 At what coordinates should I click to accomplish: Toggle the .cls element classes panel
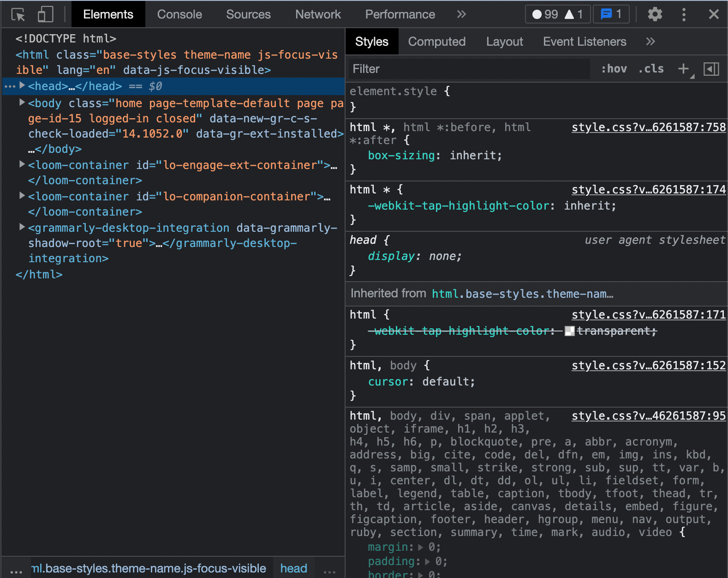pos(651,69)
